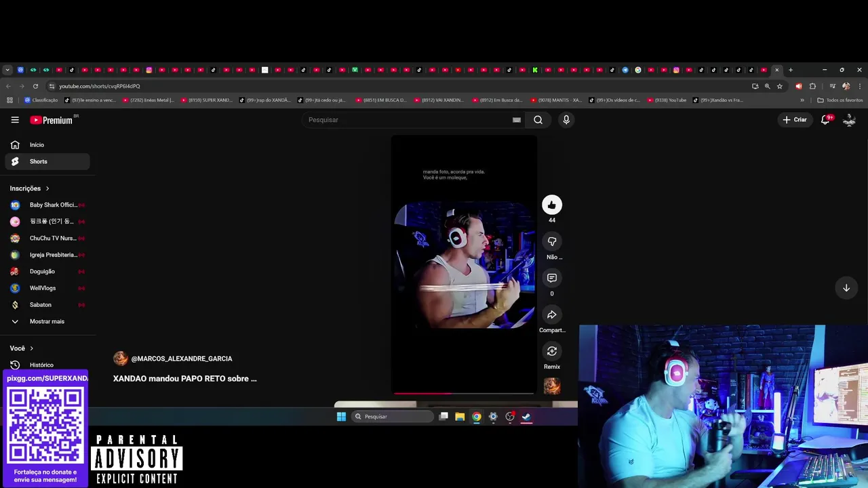868x488 pixels.
Task: Open Chrome three-dot menu
Action: click(x=860, y=86)
